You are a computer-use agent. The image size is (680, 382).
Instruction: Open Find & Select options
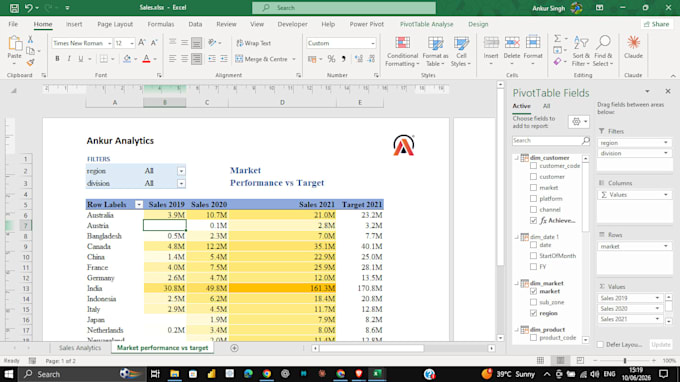[x=603, y=51]
